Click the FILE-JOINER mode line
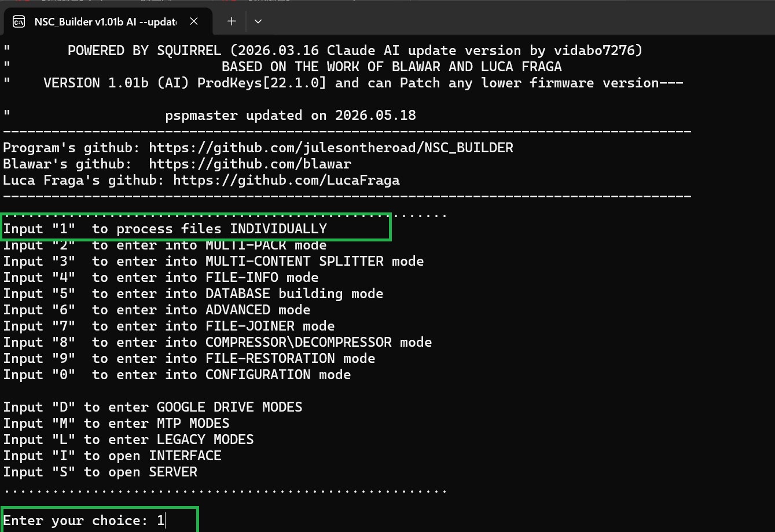Image resolution: width=775 pixels, height=532 pixels. (x=169, y=326)
